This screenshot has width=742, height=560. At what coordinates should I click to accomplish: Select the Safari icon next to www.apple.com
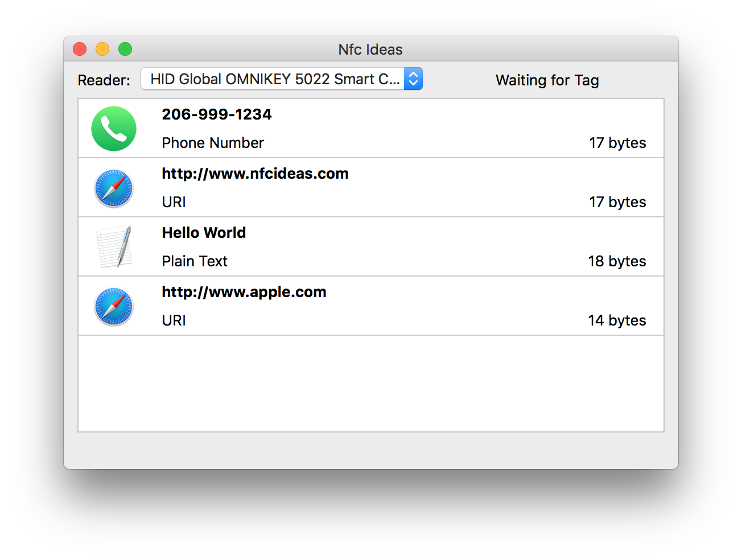pyautogui.click(x=114, y=306)
